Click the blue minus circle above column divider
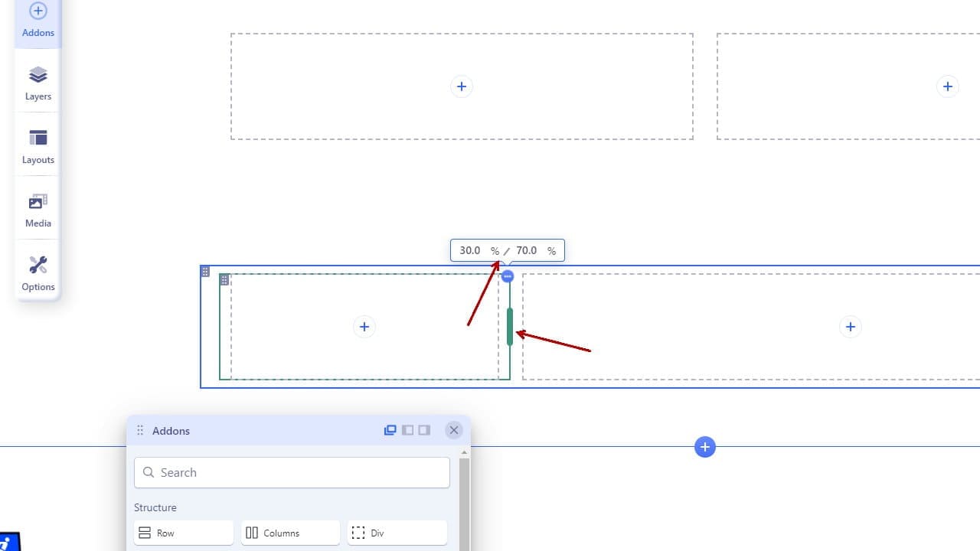Screen dimensions: 980x551 [507, 275]
